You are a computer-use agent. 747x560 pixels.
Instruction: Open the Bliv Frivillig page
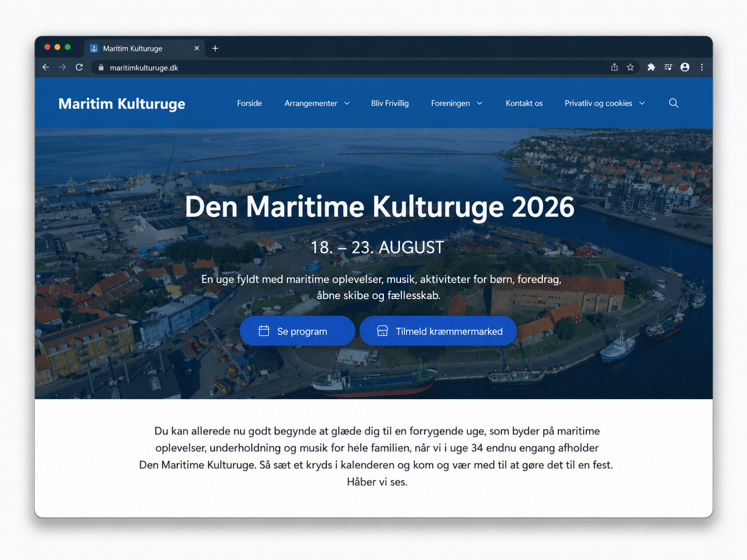(x=390, y=103)
